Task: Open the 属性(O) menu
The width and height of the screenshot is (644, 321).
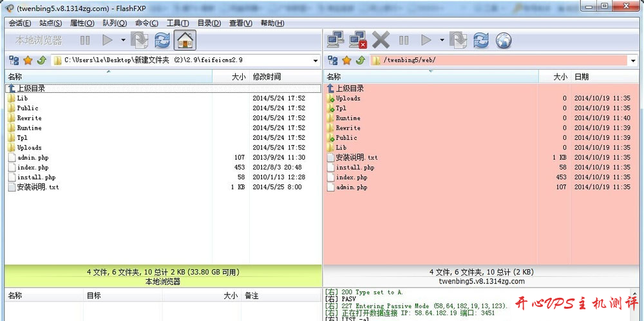Action: [x=82, y=23]
